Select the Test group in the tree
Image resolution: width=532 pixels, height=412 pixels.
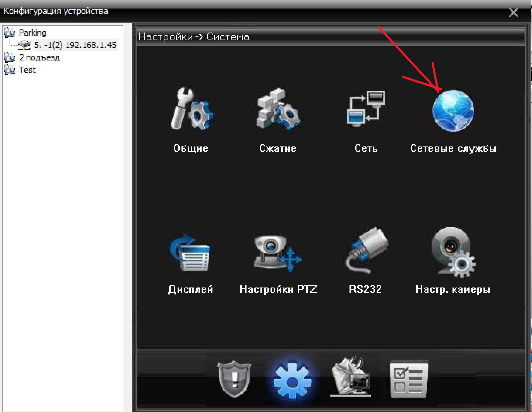pyautogui.click(x=27, y=70)
